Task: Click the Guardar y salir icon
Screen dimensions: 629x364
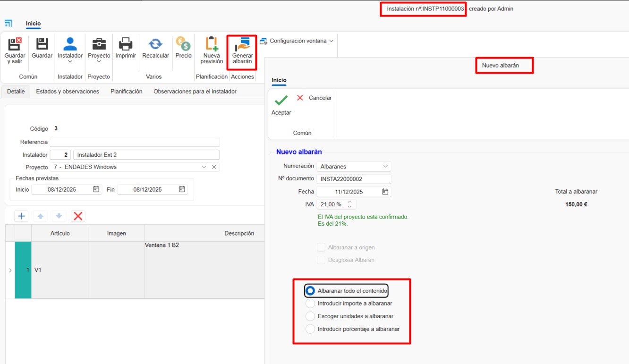Action: [15, 44]
